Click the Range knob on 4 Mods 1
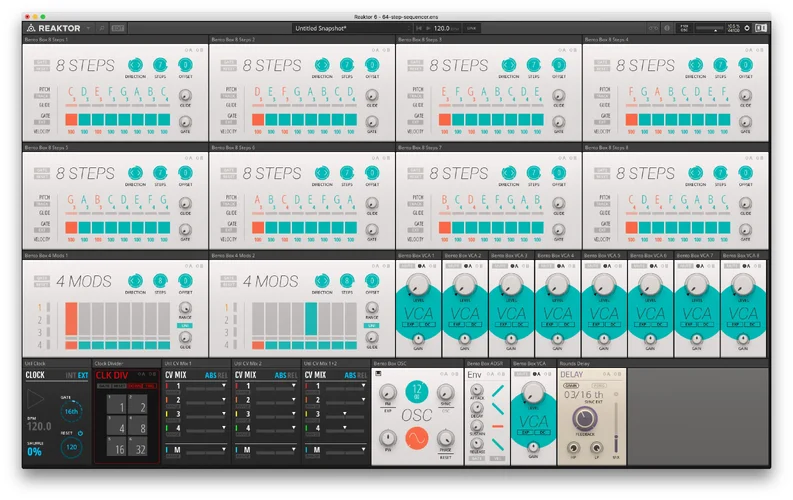793x500 pixels. (x=185, y=307)
